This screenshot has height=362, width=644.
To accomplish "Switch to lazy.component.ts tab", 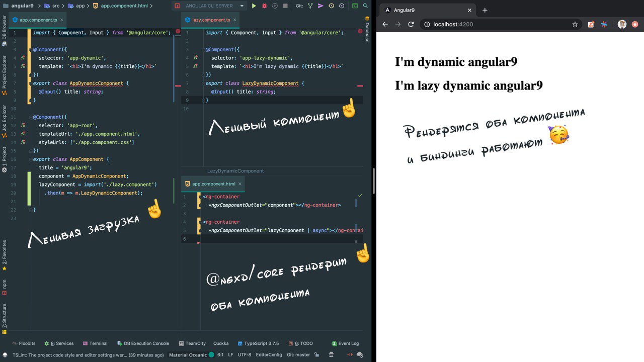I will coord(211,20).
